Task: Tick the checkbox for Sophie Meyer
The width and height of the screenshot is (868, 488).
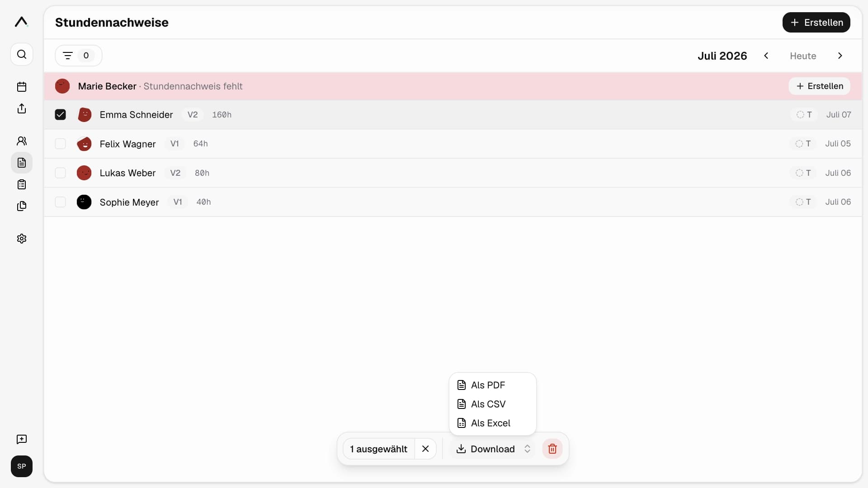Action: (60, 202)
